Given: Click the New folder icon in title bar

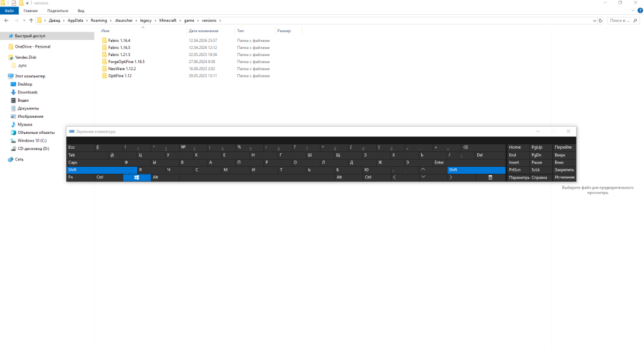Looking at the screenshot, I should coord(21,3).
